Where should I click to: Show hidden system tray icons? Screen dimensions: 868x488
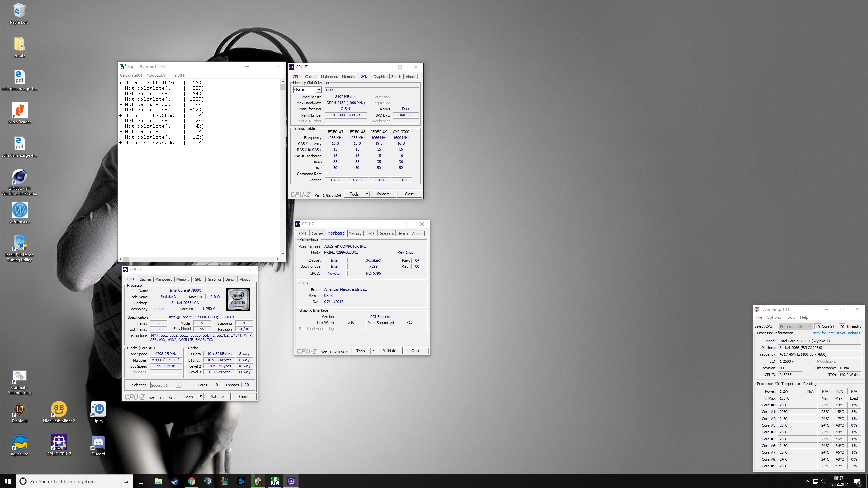(x=807, y=481)
